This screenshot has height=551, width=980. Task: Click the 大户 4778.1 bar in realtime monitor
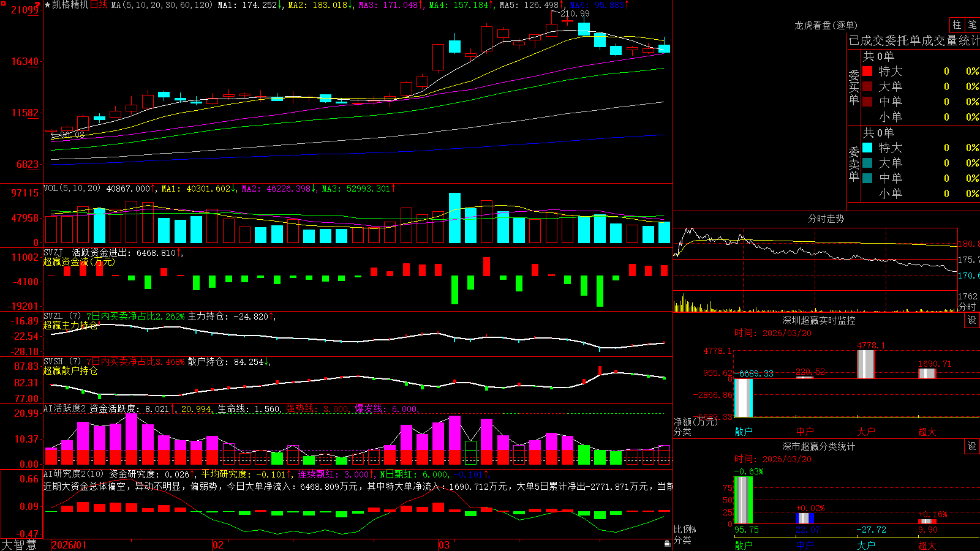coord(865,364)
